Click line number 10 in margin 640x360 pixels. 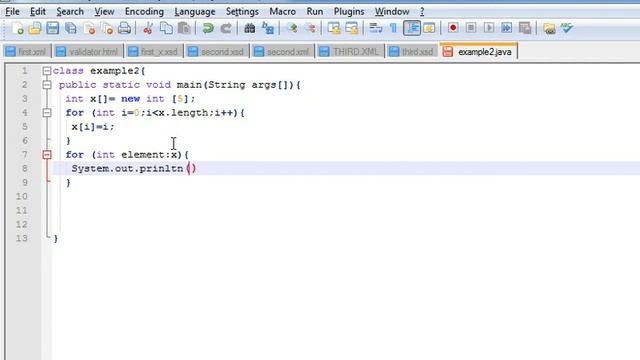click(22, 196)
